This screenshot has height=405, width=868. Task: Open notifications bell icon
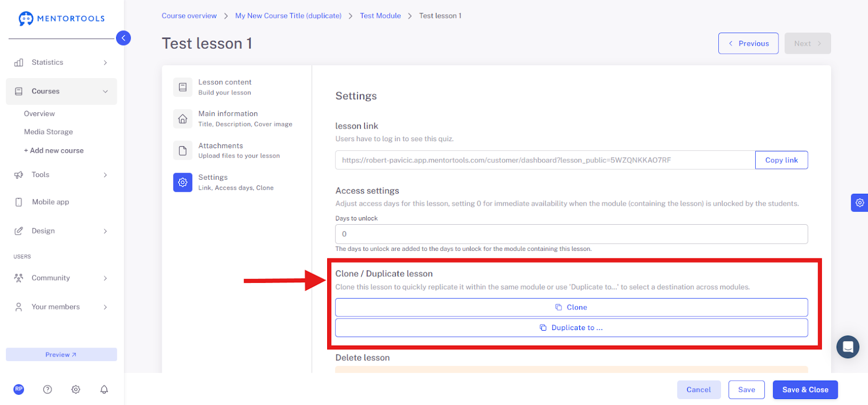104,389
